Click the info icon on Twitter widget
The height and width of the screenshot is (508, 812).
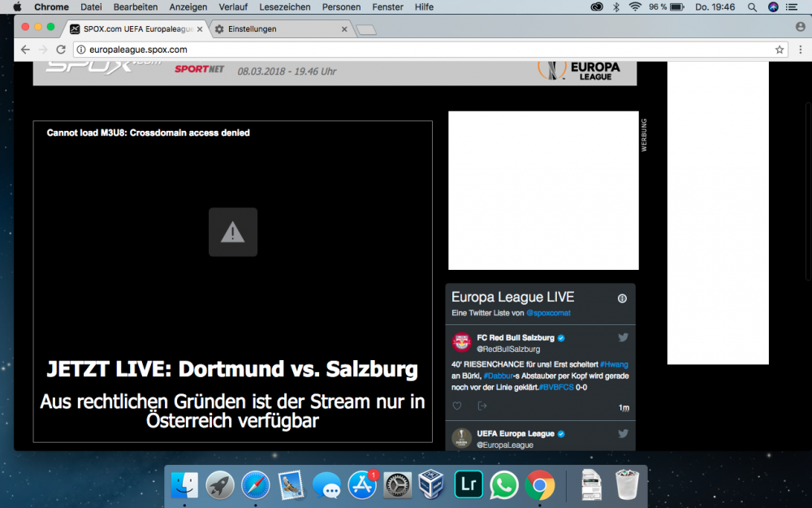[x=622, y=298]
